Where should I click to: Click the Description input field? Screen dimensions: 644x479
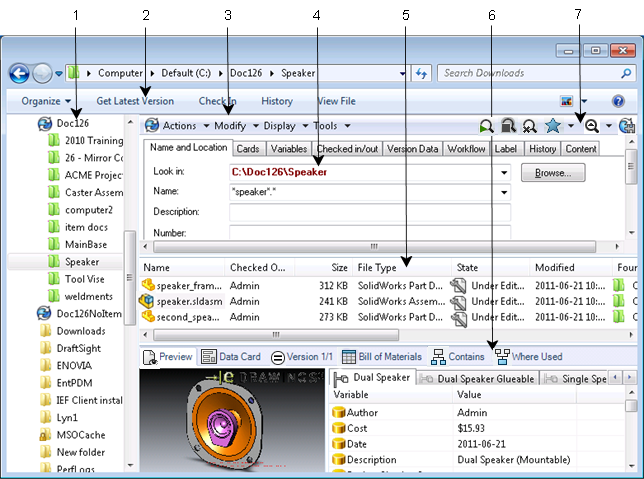(x=369, y=212)
